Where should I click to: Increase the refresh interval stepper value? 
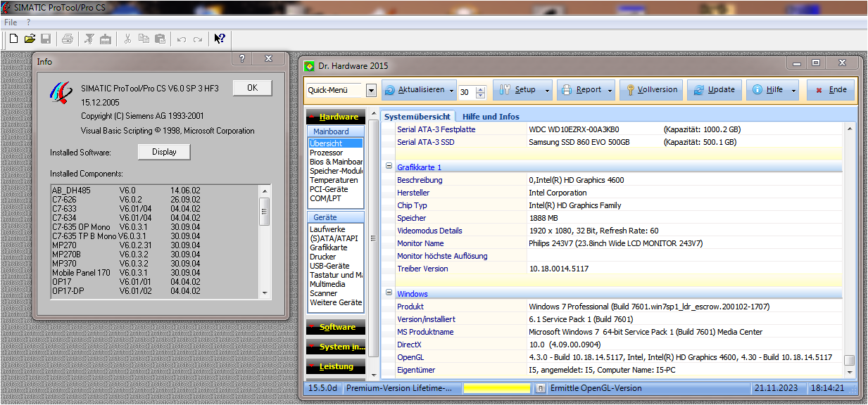click(481, 89)
